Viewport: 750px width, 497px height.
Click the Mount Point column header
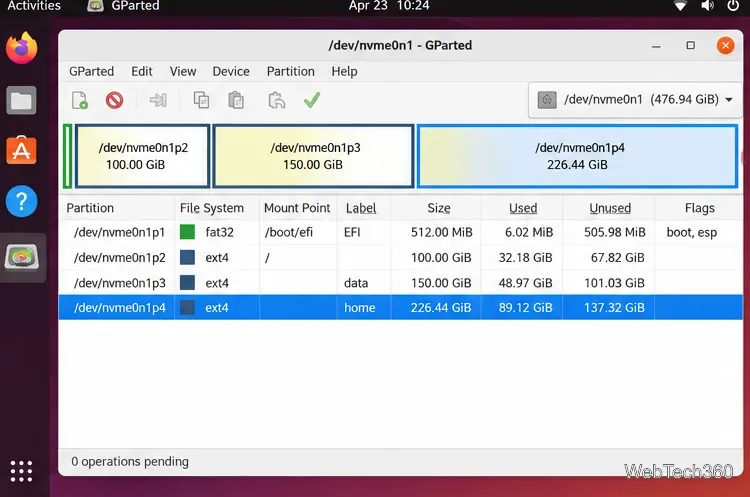click(x=297, y=208)
